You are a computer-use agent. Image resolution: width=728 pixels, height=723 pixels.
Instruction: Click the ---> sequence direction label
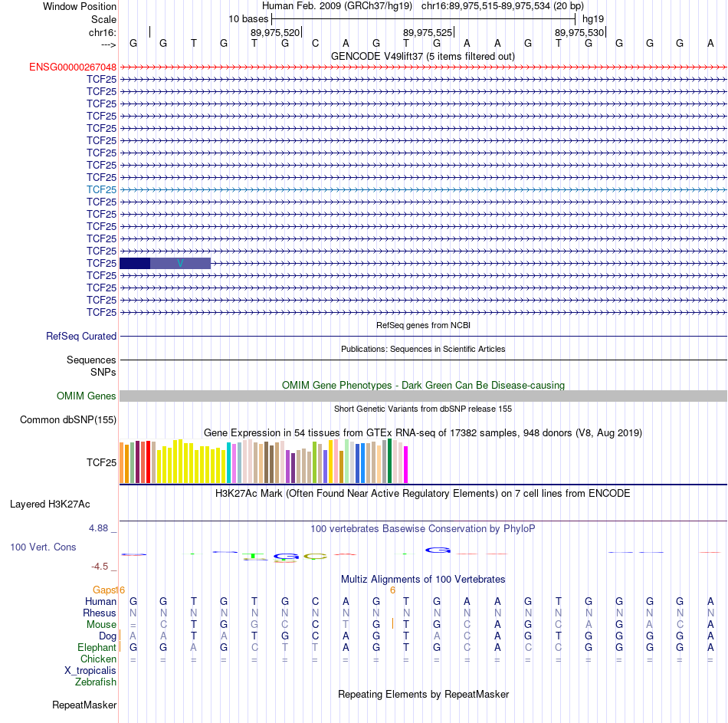click(x=109, y=44)
